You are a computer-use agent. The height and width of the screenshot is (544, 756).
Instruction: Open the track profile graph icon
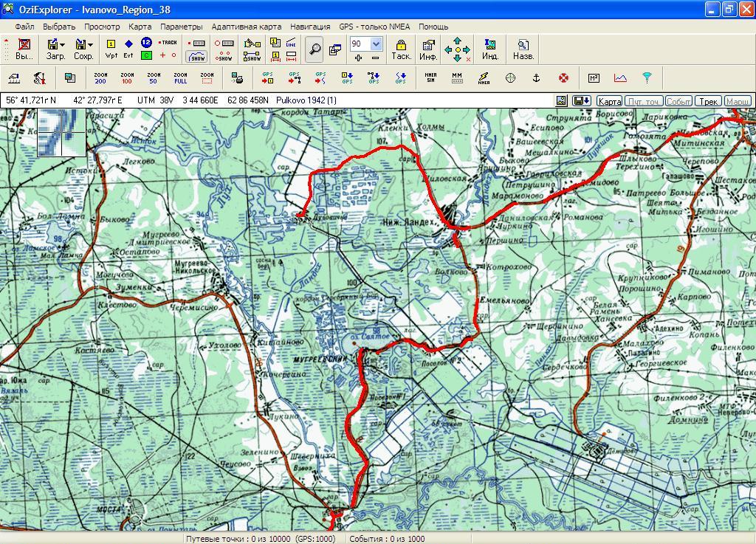(620, 78)
